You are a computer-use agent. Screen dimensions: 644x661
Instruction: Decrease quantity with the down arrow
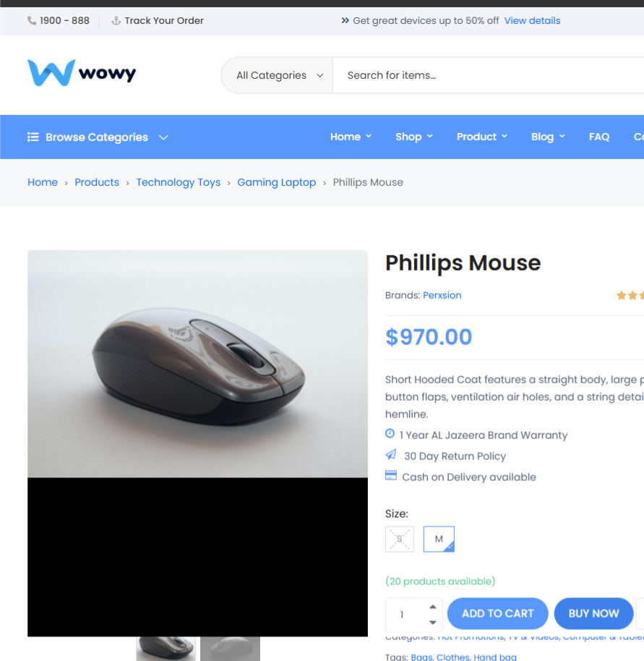pyautogui.click(x=432, y=622)
